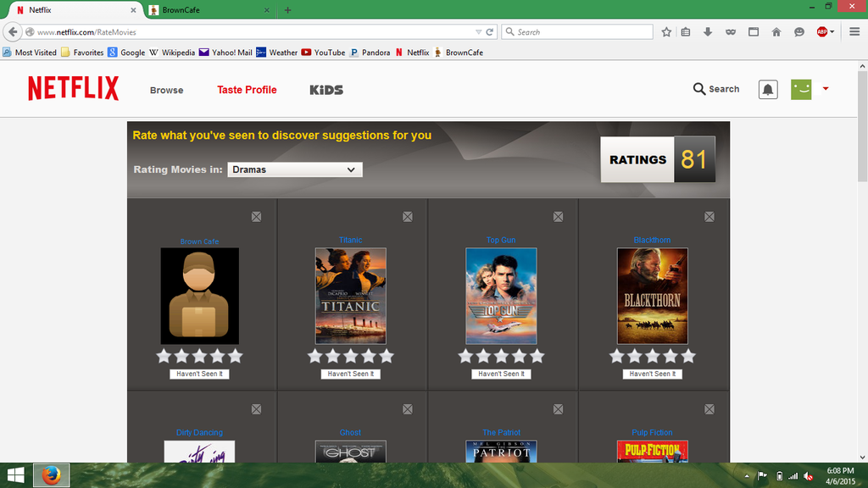The height and width of the screenshot is (488, 868).
Task: Click the browser back arrow
Action: pos(13,32)
